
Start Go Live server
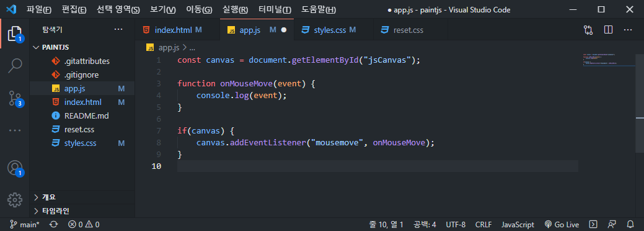pos(562,224)
